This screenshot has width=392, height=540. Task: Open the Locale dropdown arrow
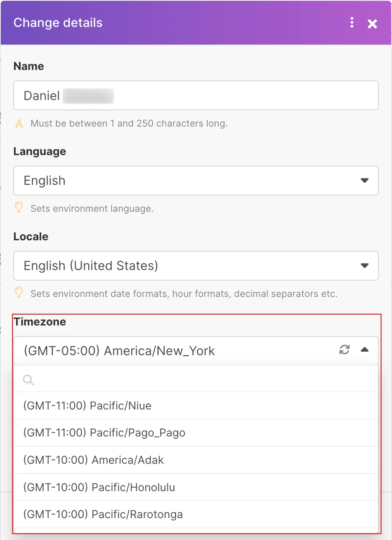point(365,266)
